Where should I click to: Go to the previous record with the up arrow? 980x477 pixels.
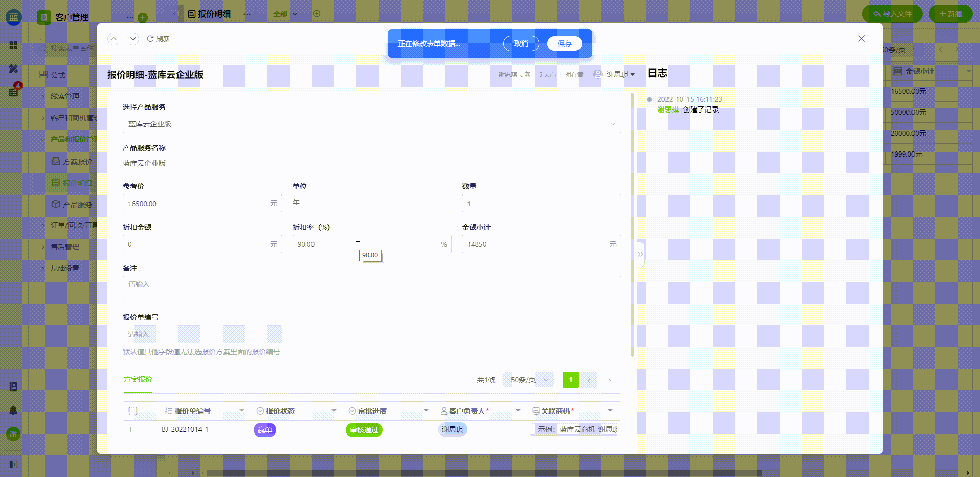coord(114,39)
